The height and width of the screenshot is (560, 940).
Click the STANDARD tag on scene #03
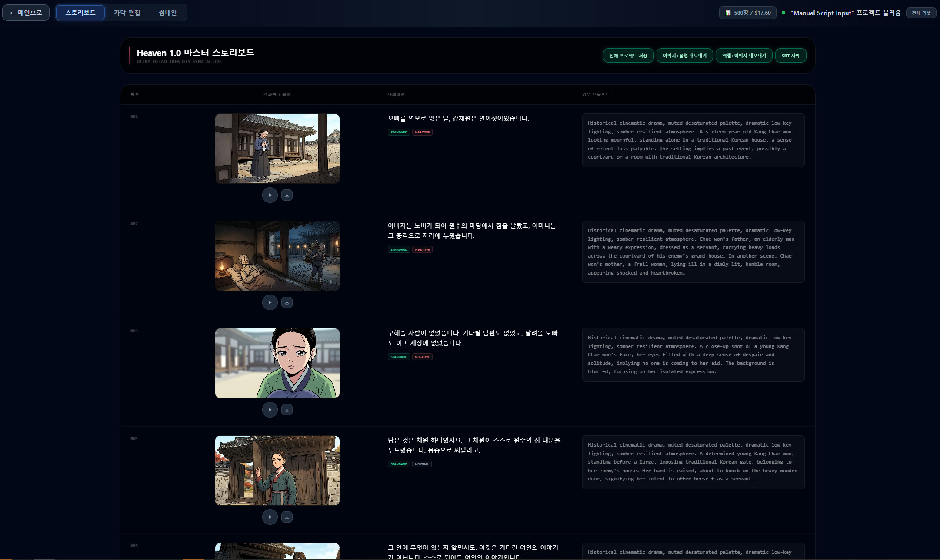[399, 357]
